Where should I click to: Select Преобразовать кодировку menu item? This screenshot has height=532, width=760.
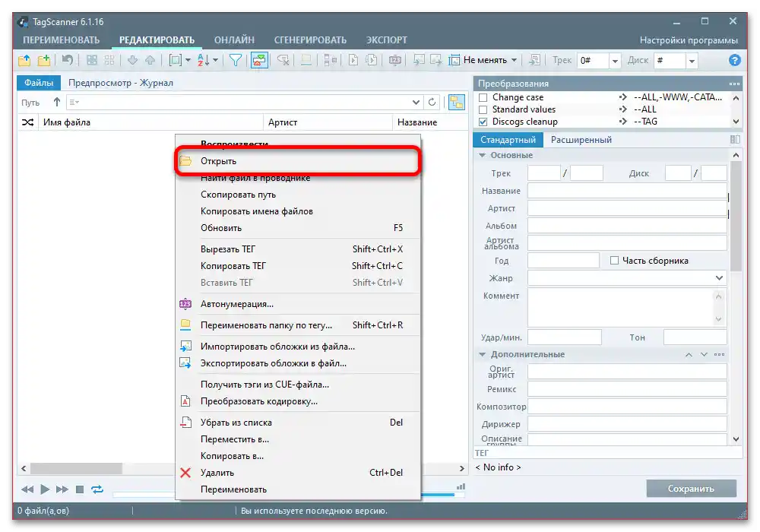click(298, 401)
